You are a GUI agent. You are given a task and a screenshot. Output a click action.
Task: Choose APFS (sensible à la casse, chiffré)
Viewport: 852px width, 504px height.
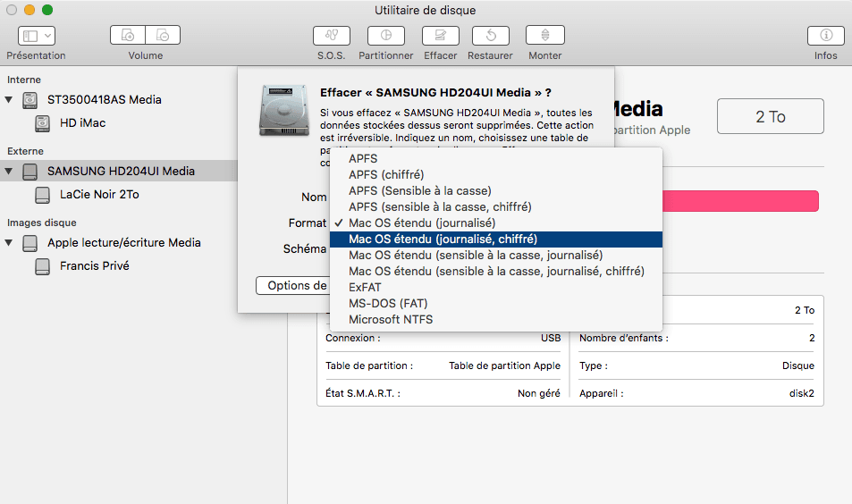tap(495, 207)
